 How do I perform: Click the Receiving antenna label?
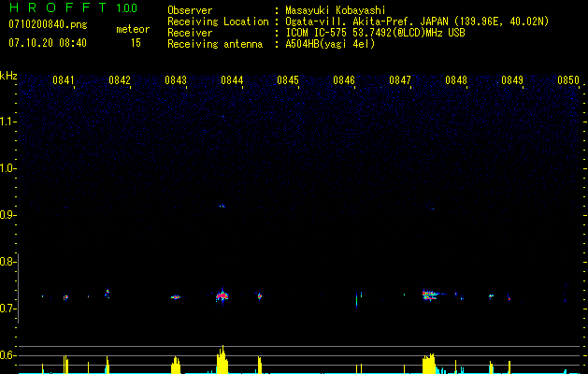215,44
